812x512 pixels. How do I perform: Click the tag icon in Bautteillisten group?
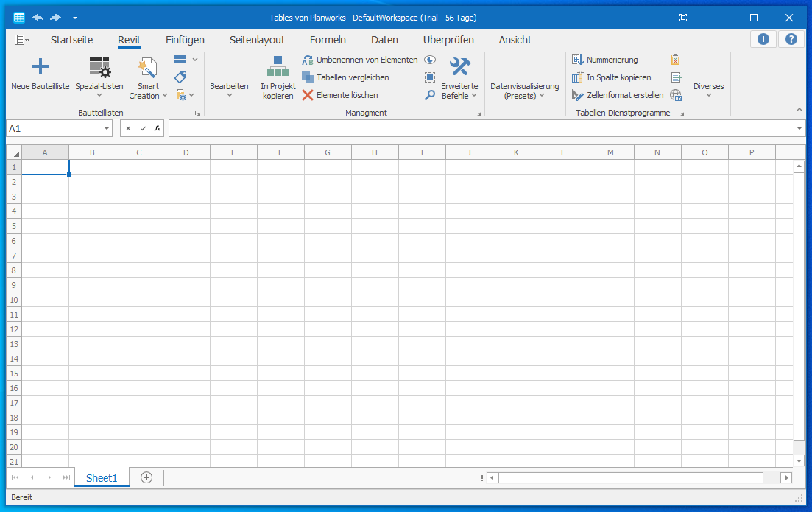(x=180, y=77)
